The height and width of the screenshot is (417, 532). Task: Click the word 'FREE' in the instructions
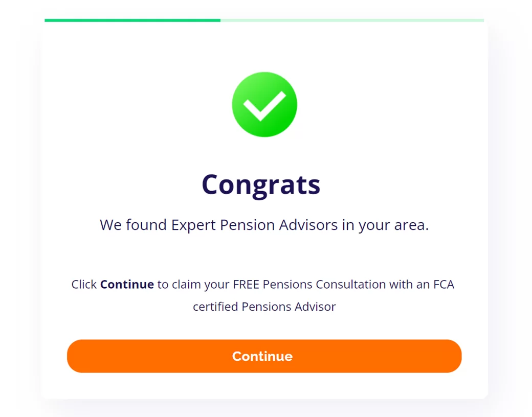click(246, 284)
